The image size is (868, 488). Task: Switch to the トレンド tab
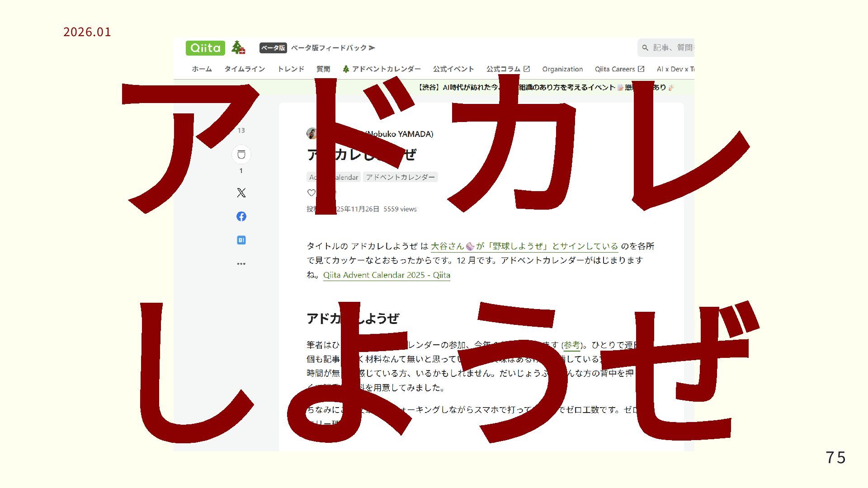pyautogui.click(x=291, y=69)
